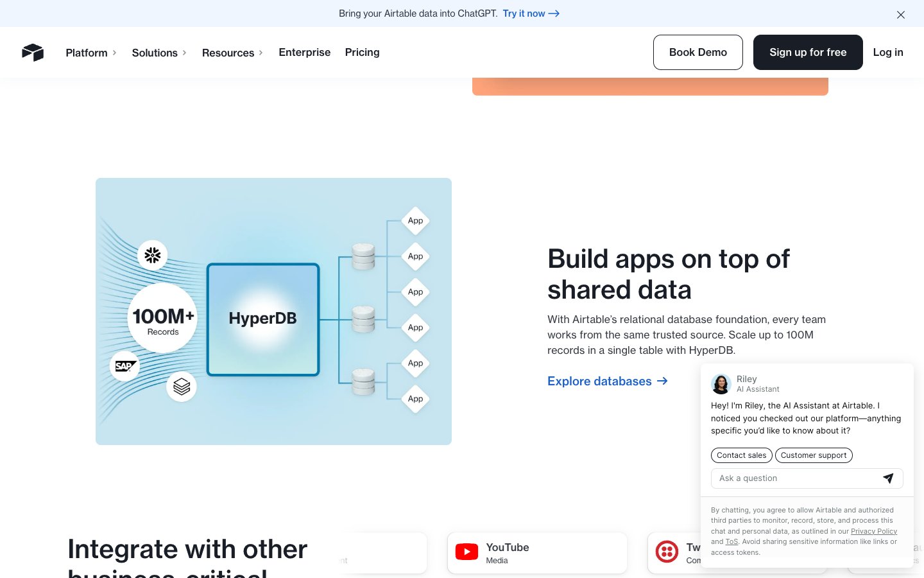Viewport: 924px width, 578px height.
Task: Open the Privacy Policy link
Action: [x=873, y=531]
